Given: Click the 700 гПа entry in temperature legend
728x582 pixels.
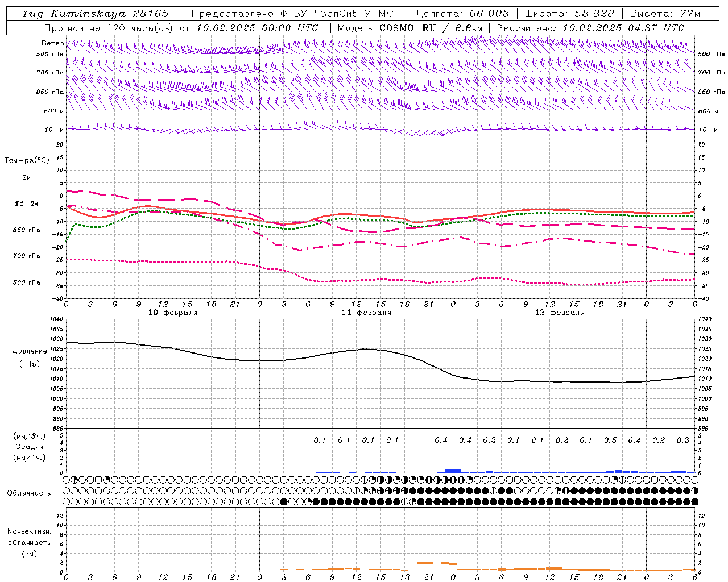Looking at the screenshot, I should (27, 256).
